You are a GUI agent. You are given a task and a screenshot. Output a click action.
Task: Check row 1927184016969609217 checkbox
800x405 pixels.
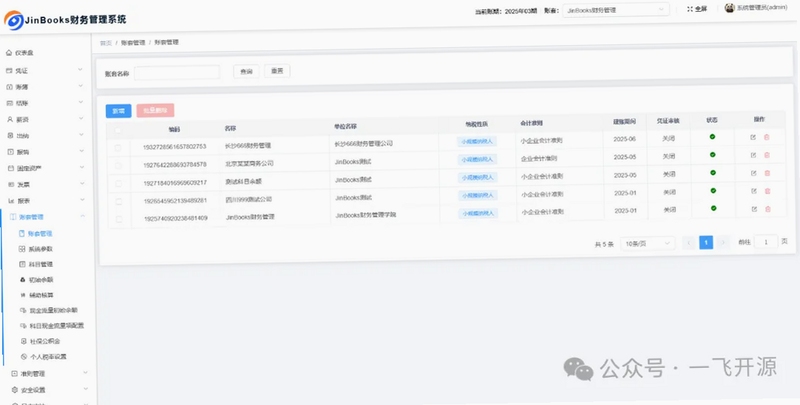coord(118,183)
